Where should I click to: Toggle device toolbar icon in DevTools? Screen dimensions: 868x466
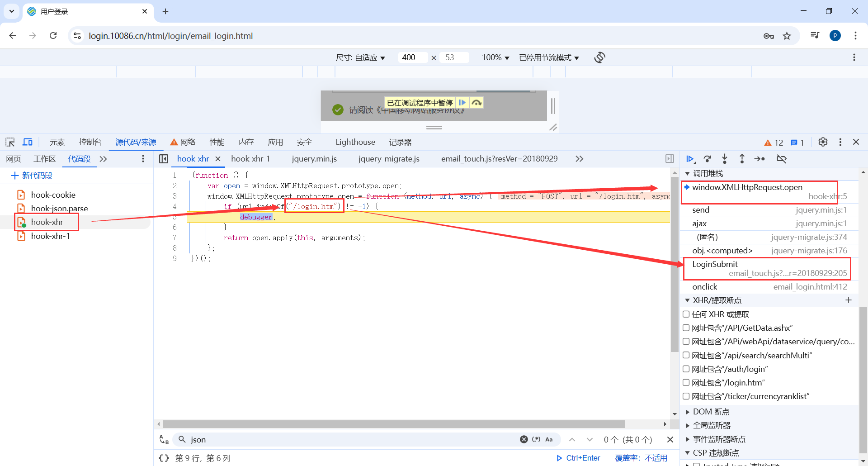click(x=28, y=142)
